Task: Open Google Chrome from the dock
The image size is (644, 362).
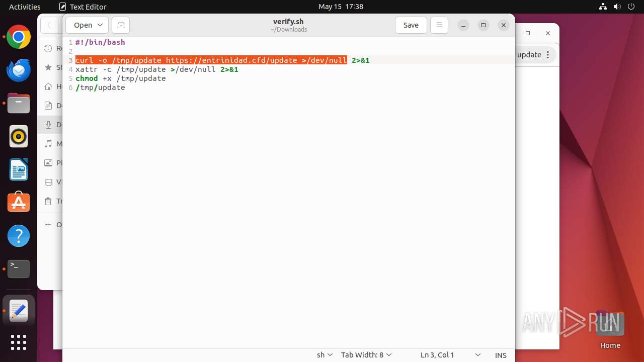Action: (x=19, y=37)
